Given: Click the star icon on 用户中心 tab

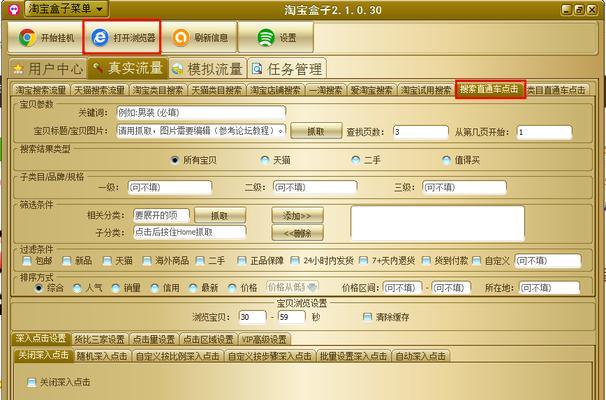Looking at the screenshot, I should click(x=18, y=69).
